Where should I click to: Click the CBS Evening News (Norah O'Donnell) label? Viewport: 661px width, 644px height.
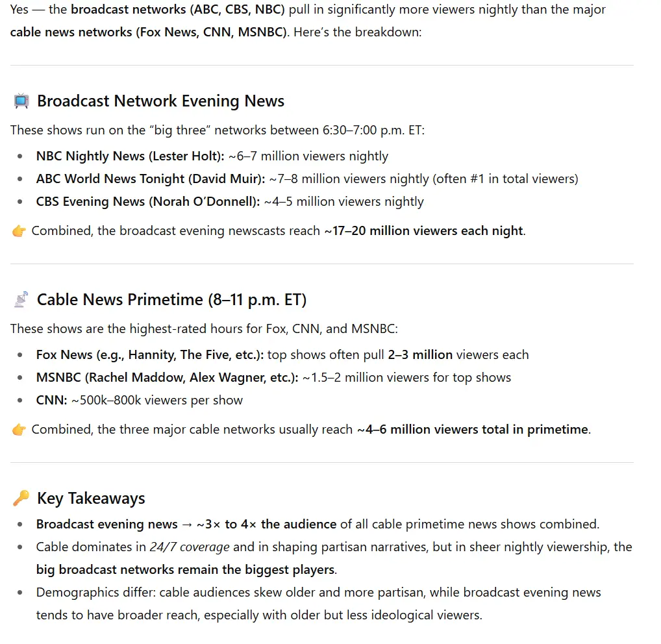(148, 202)
